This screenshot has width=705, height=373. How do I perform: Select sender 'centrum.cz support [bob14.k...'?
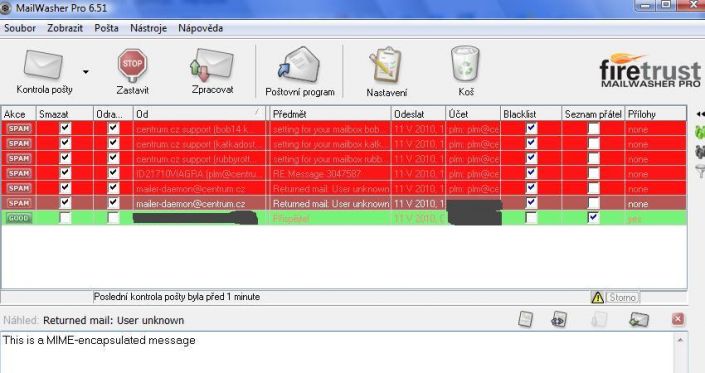click(192, 129)
